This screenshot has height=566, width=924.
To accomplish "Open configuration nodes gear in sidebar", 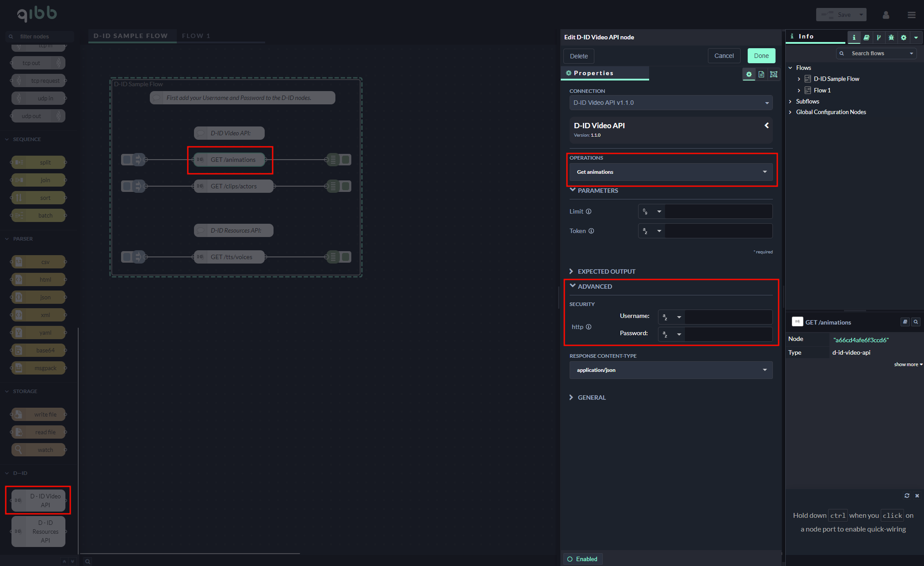I will [903, 38].
